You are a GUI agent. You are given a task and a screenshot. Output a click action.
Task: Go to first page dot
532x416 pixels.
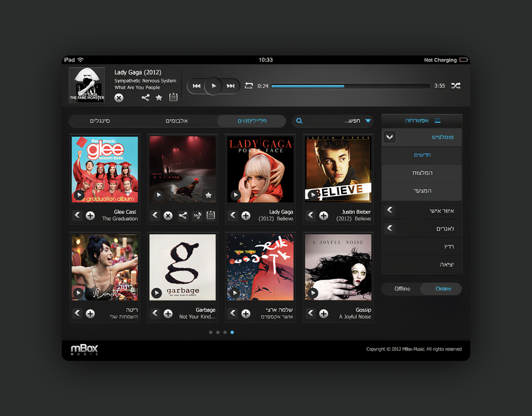(211, 332)
